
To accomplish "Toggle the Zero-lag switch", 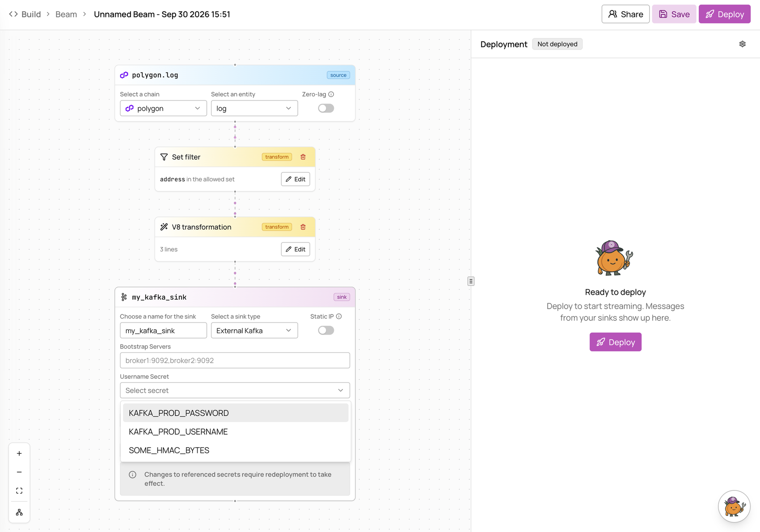I will pyautogui.click(x=326, y=108).
